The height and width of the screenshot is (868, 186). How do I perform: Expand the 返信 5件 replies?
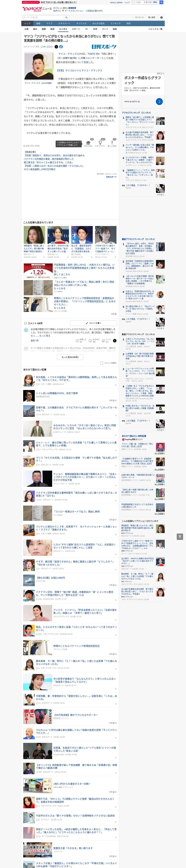35,341
